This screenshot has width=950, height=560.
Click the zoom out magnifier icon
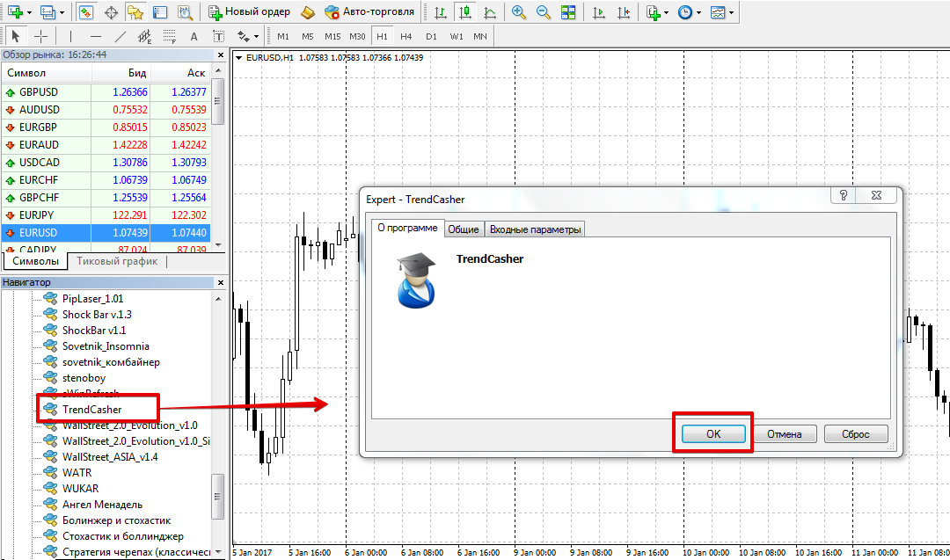coord(544,12)
